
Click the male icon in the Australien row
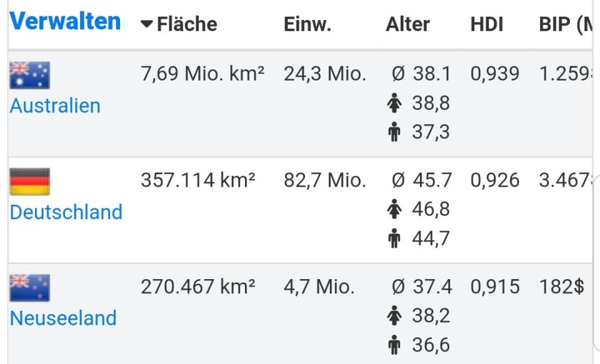394,132
